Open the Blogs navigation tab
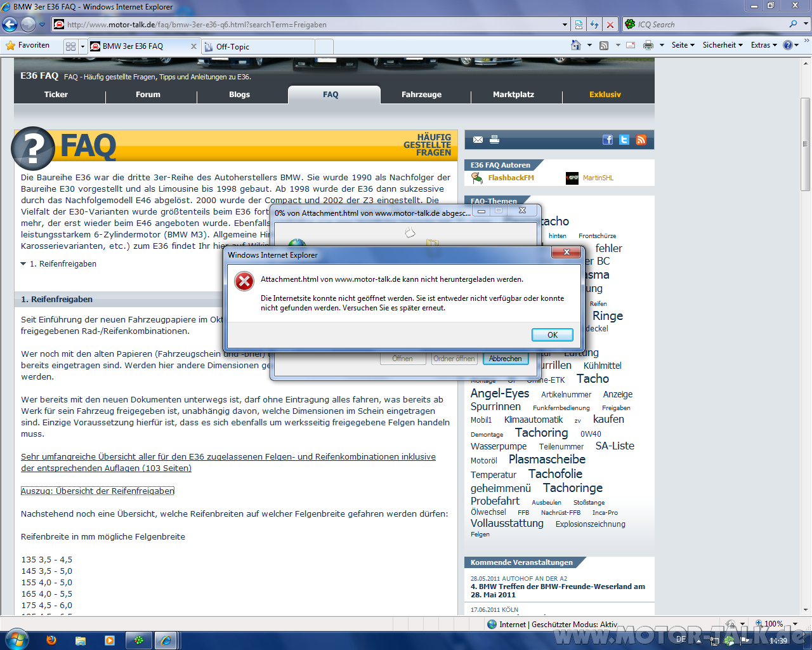The height and width of the screenshot is (650, 812). 239,95
